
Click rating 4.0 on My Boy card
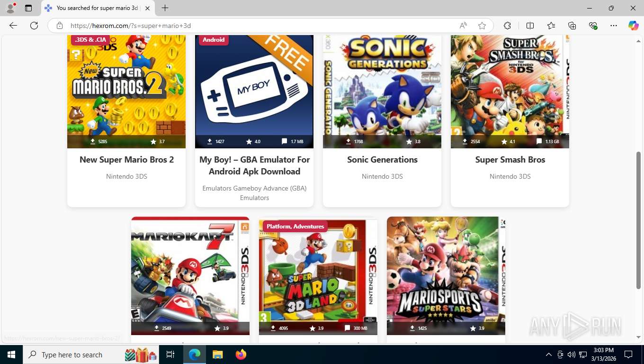253,141
